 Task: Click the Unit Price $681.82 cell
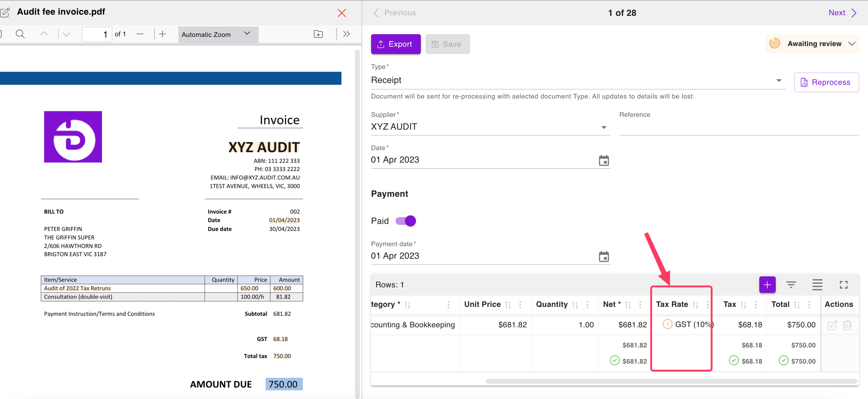[495, 325]
